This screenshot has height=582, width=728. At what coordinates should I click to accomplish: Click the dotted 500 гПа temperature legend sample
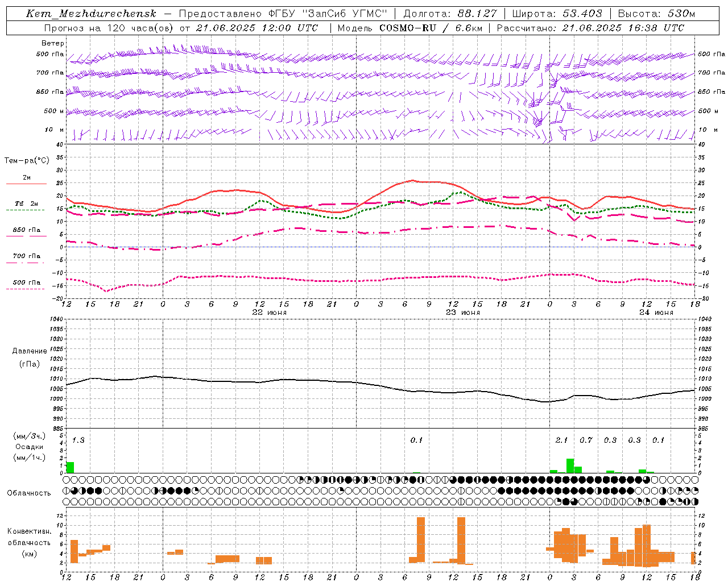pyautogui.click(x=25, y=289)
